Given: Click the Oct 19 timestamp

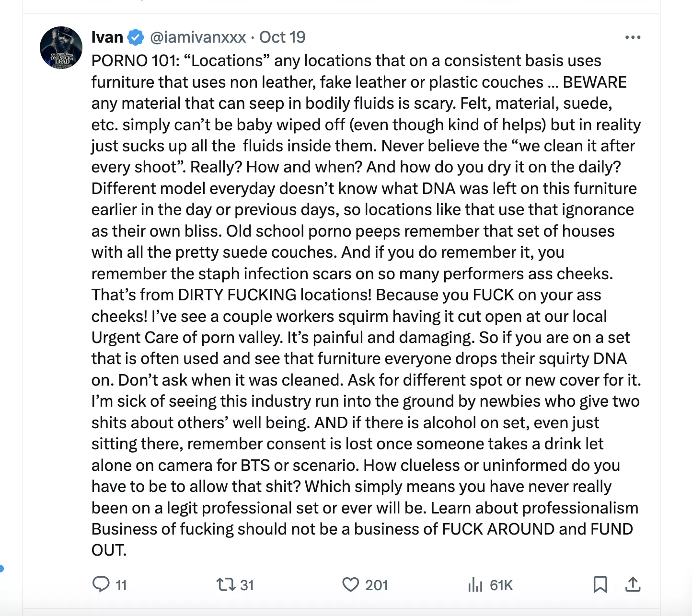Looking at the screenshot, I should click(x=282, y=37).
